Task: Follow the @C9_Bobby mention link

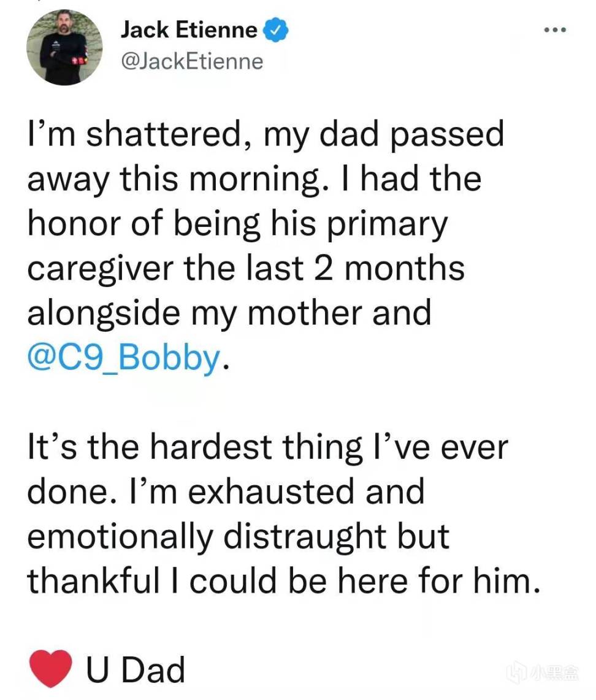Action: click(x=124, y=358)
